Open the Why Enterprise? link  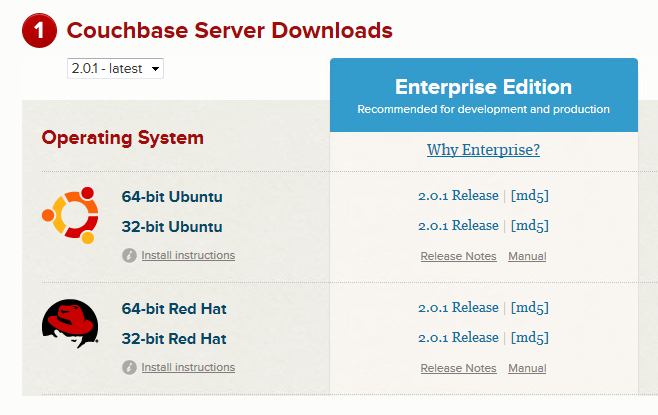[483, 150]
